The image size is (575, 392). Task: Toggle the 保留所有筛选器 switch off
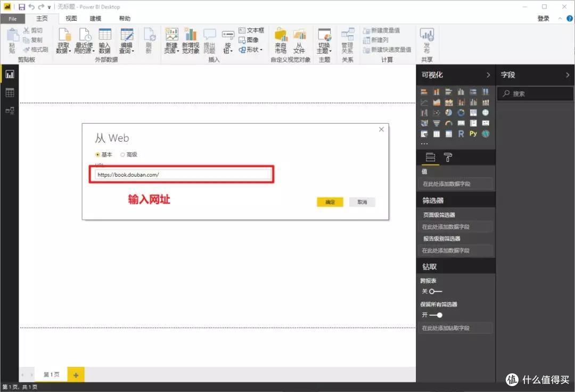(x=437, y=315)
